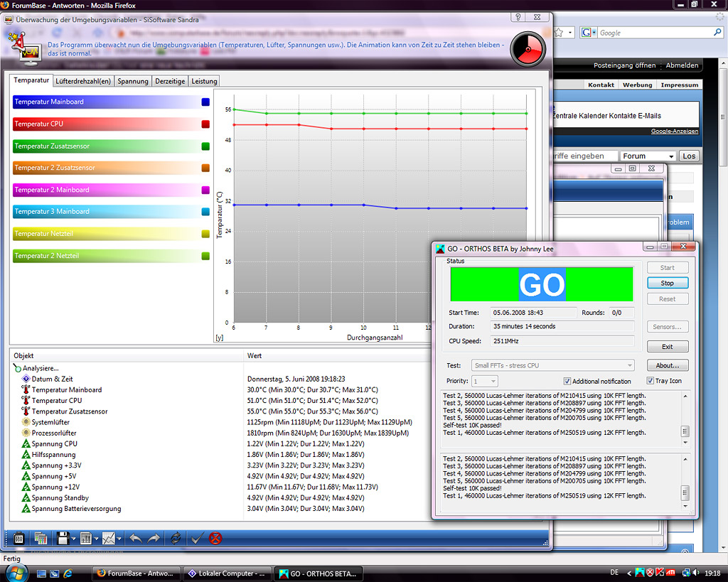
Task: Switch to Spannung tab
Action: tap(133, 81)
